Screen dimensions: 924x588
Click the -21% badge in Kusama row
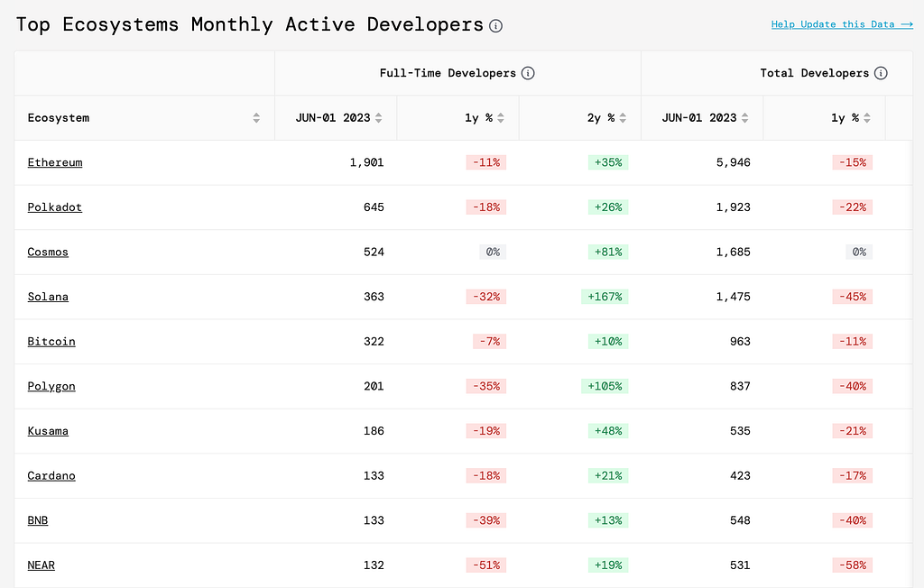point(853,431)
